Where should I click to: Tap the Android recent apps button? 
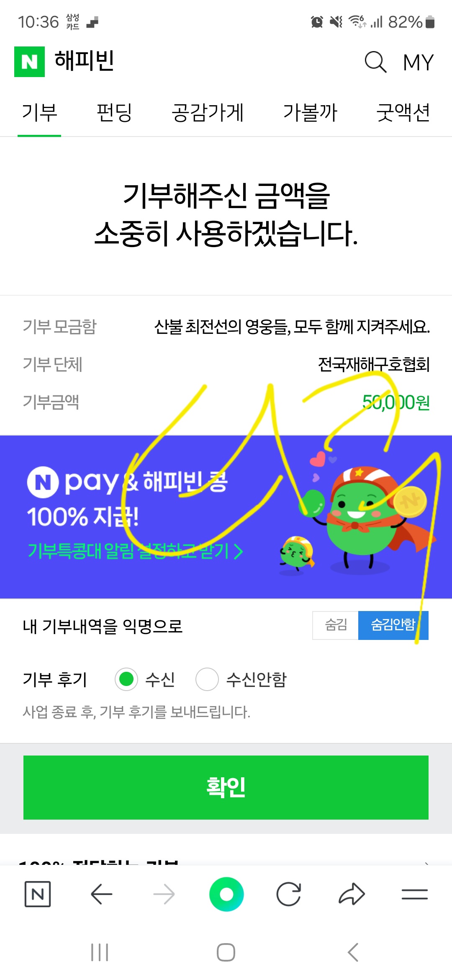click(x=100, y=952)
